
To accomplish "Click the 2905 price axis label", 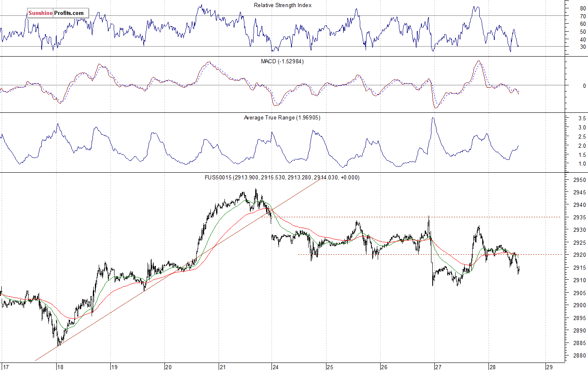I will (580, 293).
